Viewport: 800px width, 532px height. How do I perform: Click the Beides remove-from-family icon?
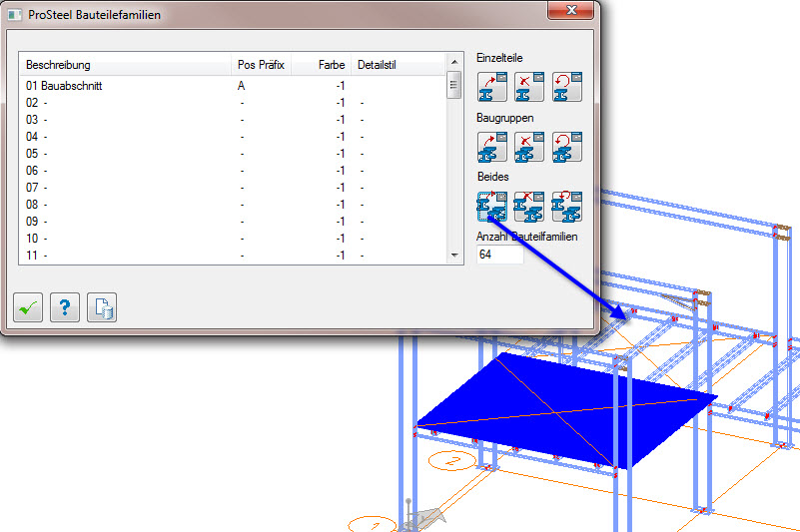[529, 207]
